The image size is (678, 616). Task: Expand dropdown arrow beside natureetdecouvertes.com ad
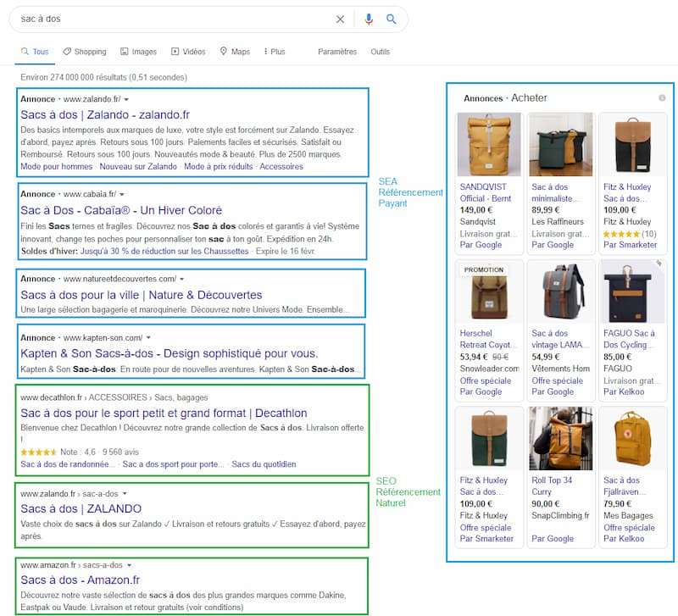tap(181, 280)
